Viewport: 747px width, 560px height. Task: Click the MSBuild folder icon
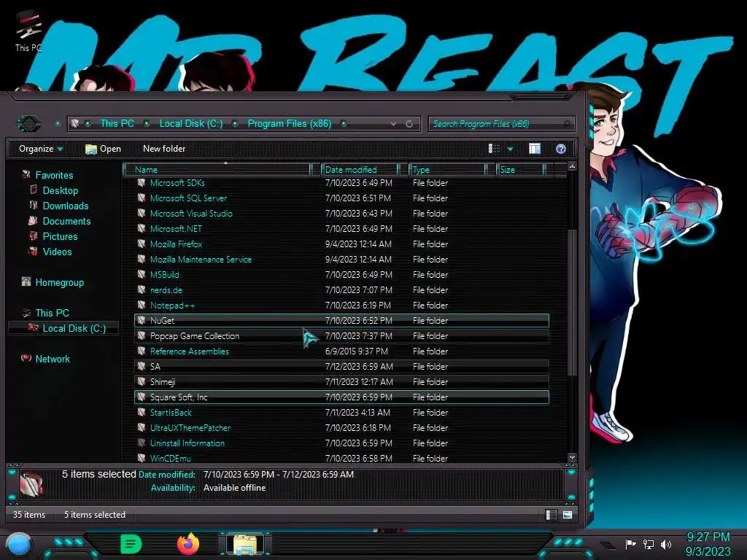[141, 274]
